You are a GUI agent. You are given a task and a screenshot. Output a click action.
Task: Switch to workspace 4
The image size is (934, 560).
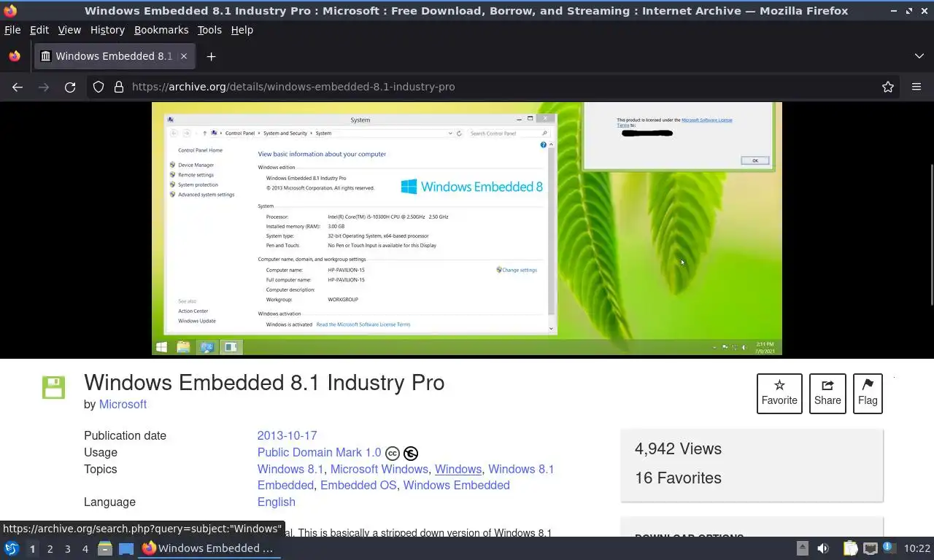point(85,548)
